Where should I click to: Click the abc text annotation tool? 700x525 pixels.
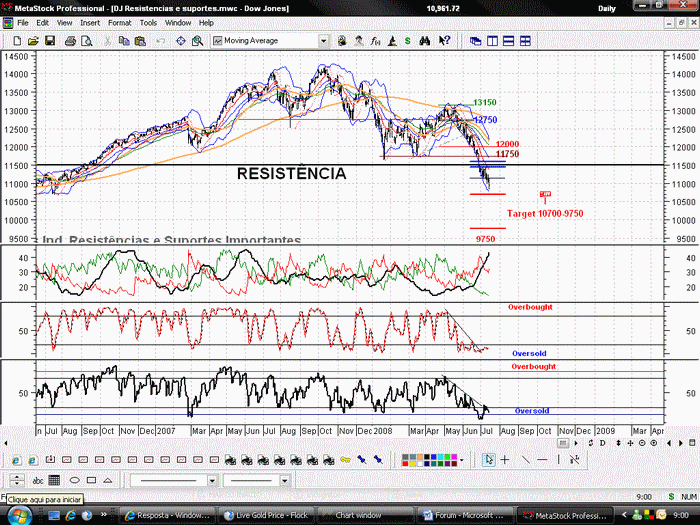coord(38,480)
